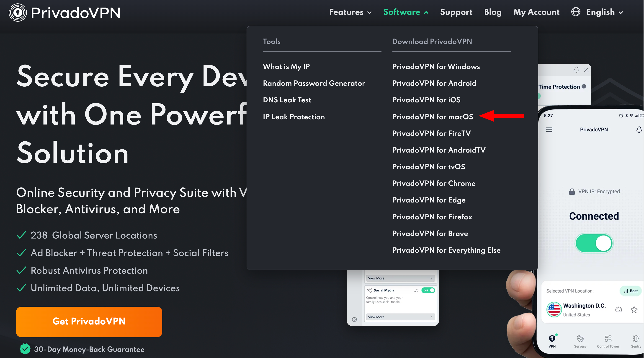Viewport: 644px width, 358px height.
Task: Open Random Password Generator
Action: point(314,83)
